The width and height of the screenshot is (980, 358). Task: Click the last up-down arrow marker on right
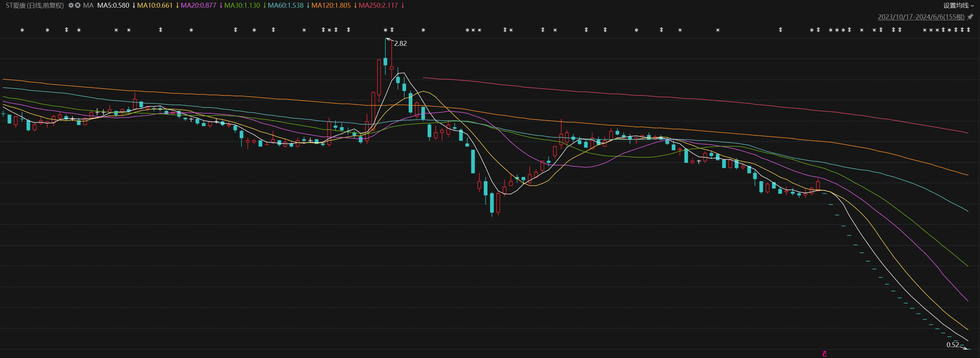[x=968, y=30]
